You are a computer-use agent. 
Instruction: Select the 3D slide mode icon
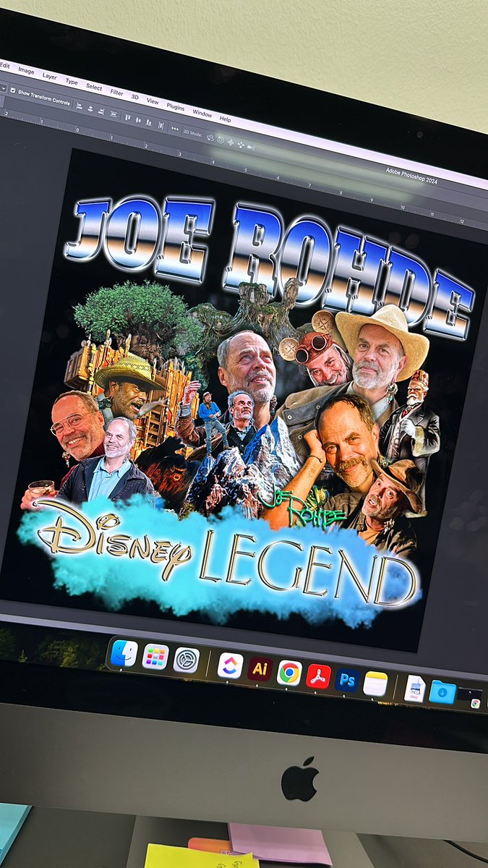[240, 145]
